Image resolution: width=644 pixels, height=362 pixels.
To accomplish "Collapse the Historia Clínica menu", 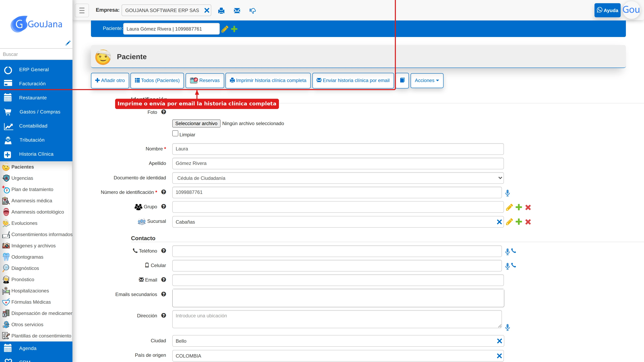I will click(x=36, y=154).
